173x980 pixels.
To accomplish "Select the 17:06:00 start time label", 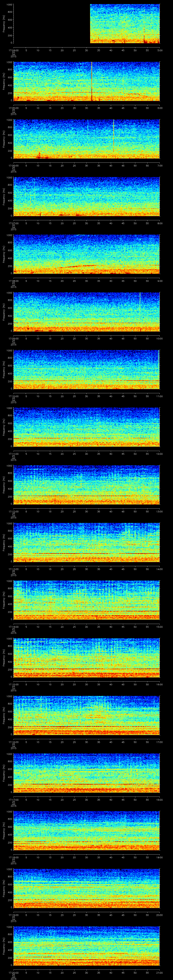I will point(13,166).
